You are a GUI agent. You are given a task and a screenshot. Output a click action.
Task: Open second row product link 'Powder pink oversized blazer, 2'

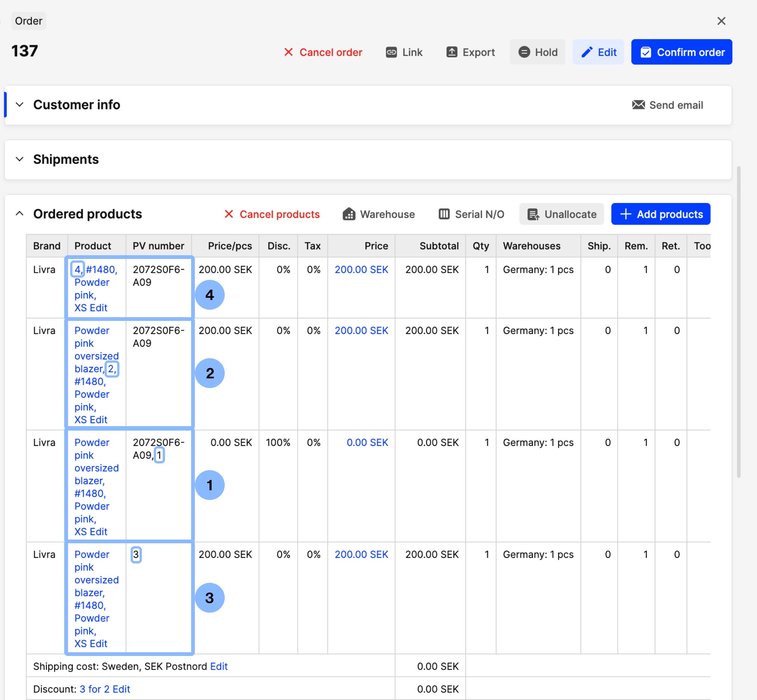coord(96,375)
